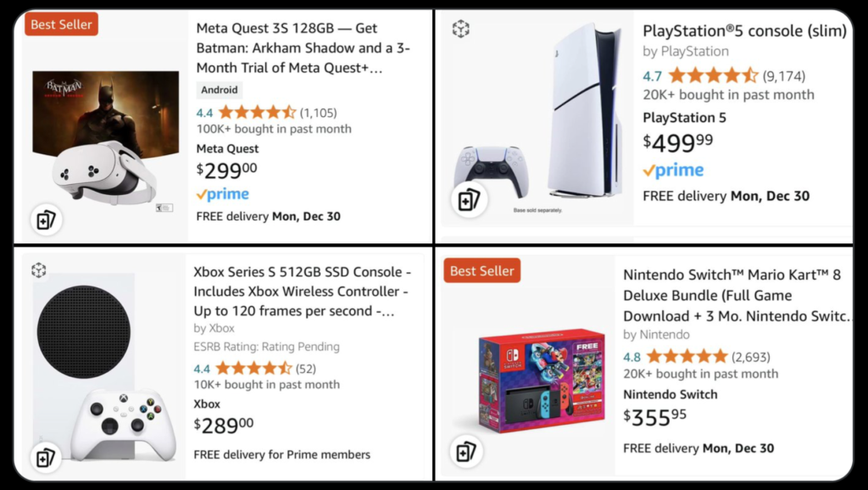Open the Nintendo Switch Mario Kart 8 bundle title
The height and width of the screenshot is (490, 868).
coord(736,295)
